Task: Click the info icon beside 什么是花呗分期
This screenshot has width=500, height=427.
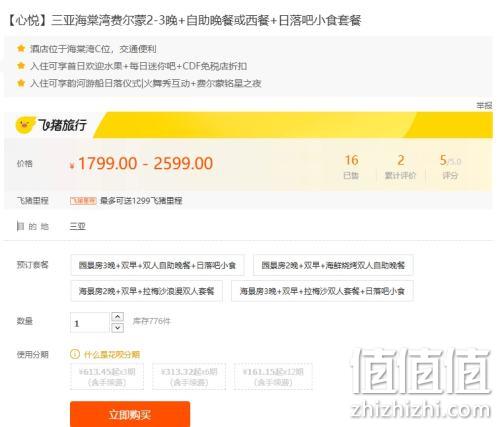Action: pyautogui.click(x=75, y=354)
